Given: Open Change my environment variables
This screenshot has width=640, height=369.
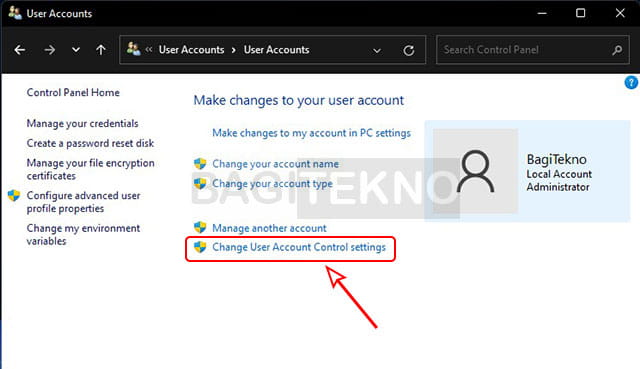Looking at the screenshot, I should [x=83, y=235].
